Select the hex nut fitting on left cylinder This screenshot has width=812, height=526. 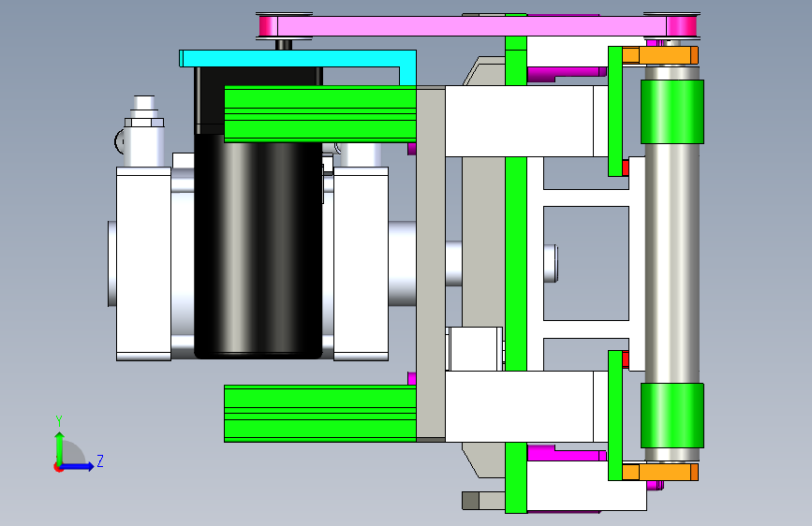(144, 123)
